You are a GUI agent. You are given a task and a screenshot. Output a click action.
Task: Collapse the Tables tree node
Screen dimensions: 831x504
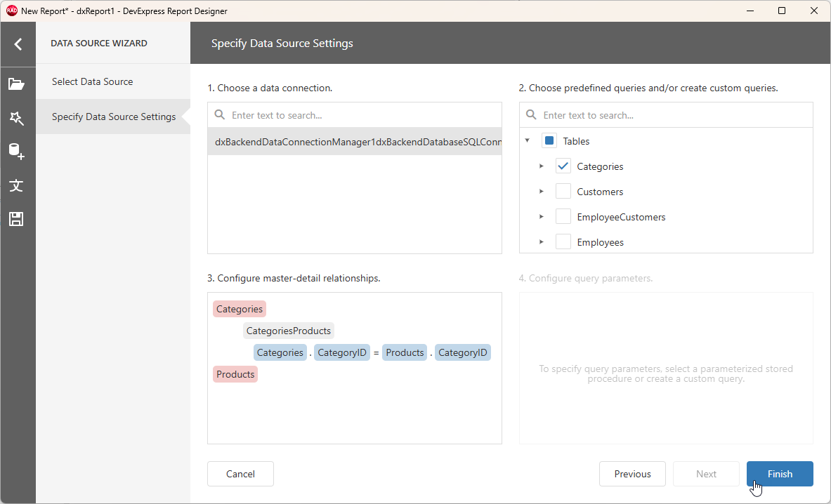(528, 141)
